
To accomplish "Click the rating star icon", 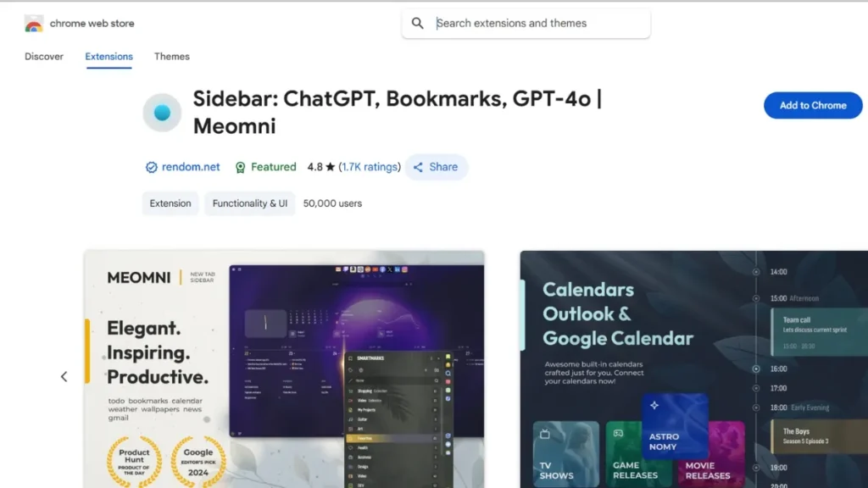I will point(331,167).
